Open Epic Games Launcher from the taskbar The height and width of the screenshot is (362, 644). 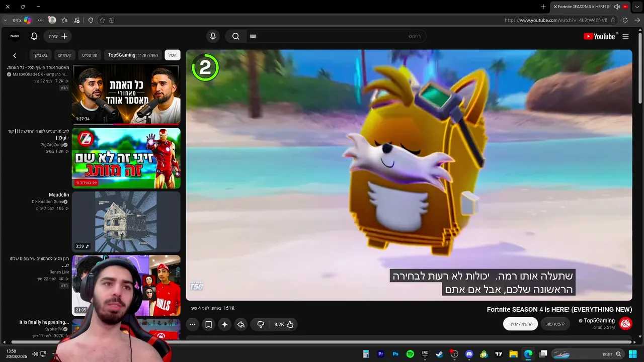coord(425,354)
